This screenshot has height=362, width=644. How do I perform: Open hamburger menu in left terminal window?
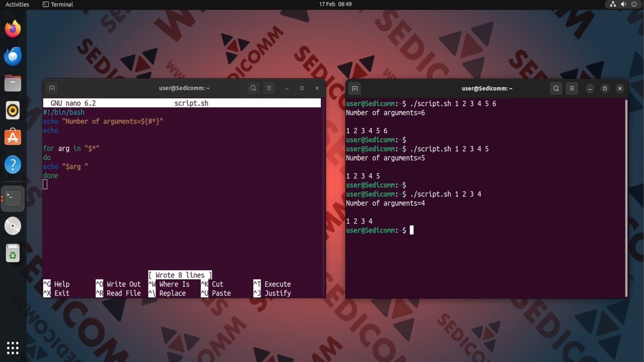tap(269, 88)
